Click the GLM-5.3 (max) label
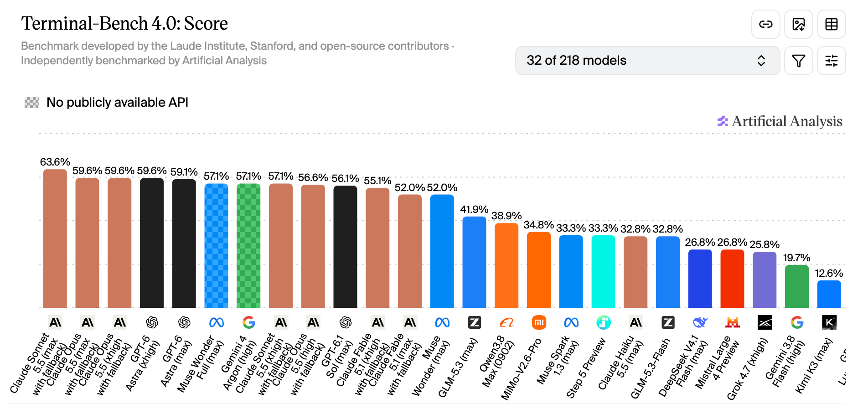 (458, 368)
